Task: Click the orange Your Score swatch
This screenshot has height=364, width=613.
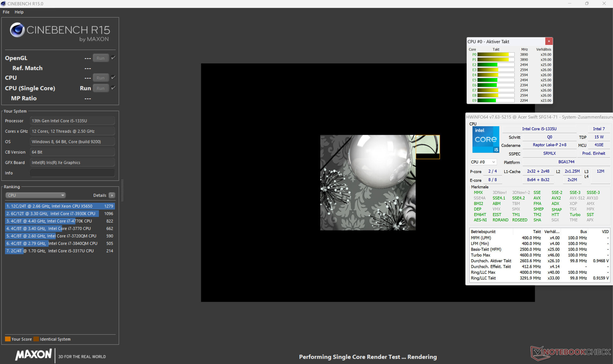Action: click(x=8, y=339)
